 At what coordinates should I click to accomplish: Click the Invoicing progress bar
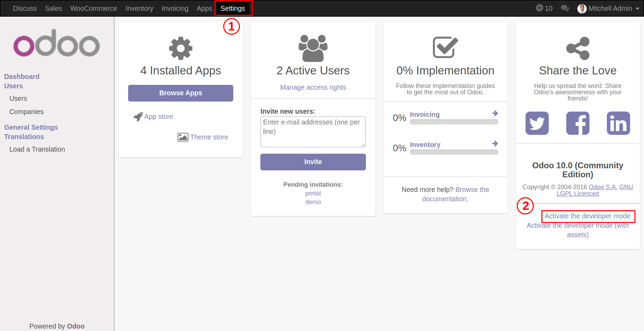454,122
